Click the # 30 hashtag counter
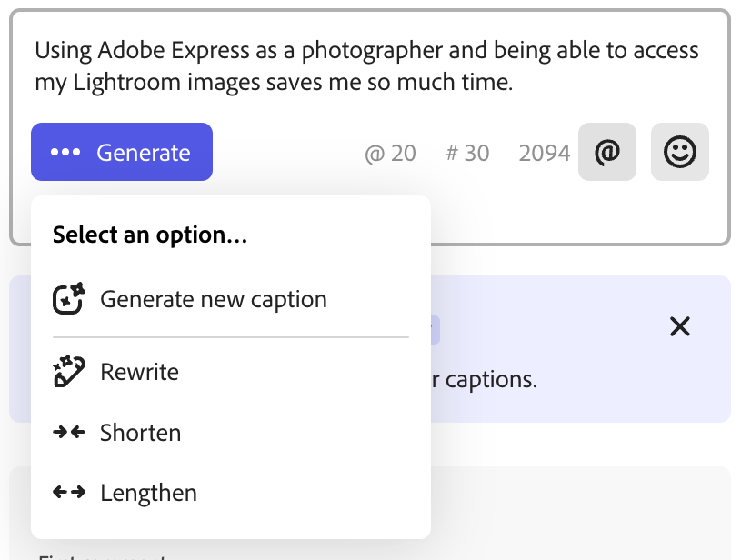751x560 pixels. coord(467,154)
